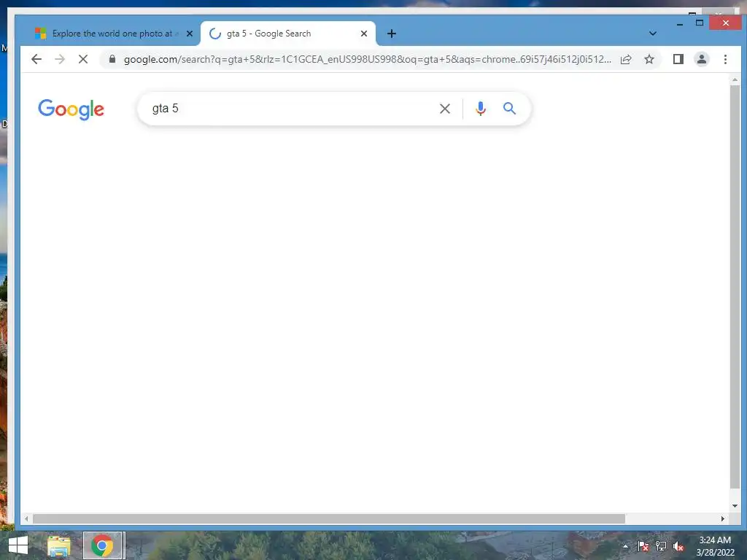Start voice search with the microphone
Viewport: 747px width, 560px height.
point(481,109)
